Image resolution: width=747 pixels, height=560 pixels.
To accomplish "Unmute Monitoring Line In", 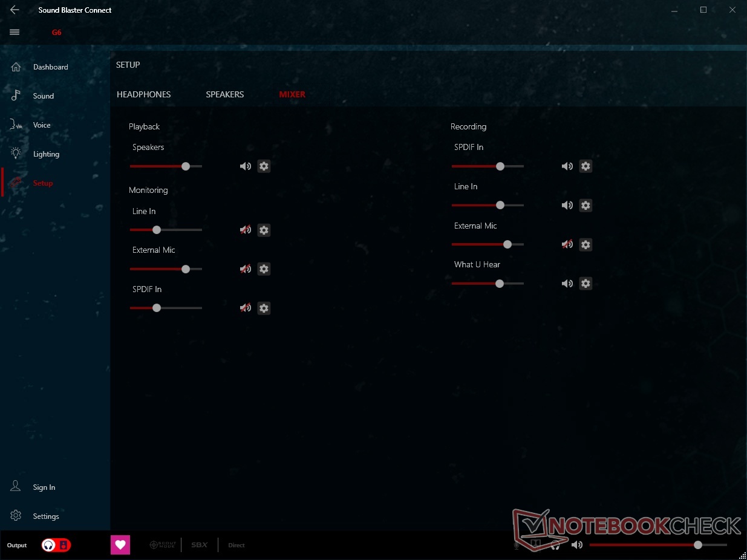I will pyautogui.click(x=245, y=230).
